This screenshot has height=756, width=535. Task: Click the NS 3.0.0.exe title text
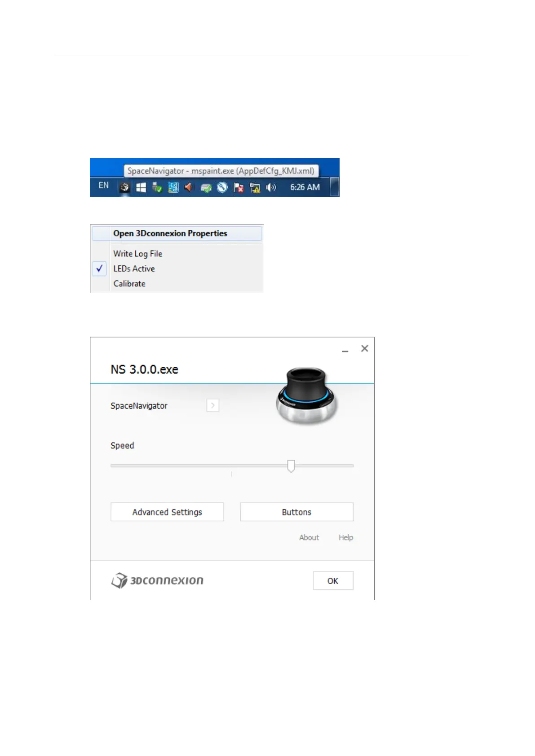click(x=145, y=369)
